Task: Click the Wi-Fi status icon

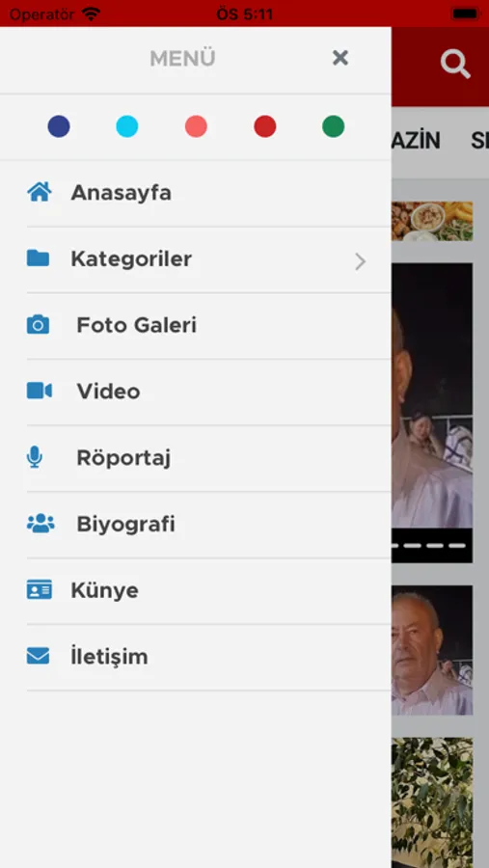Action: point(91,14)
